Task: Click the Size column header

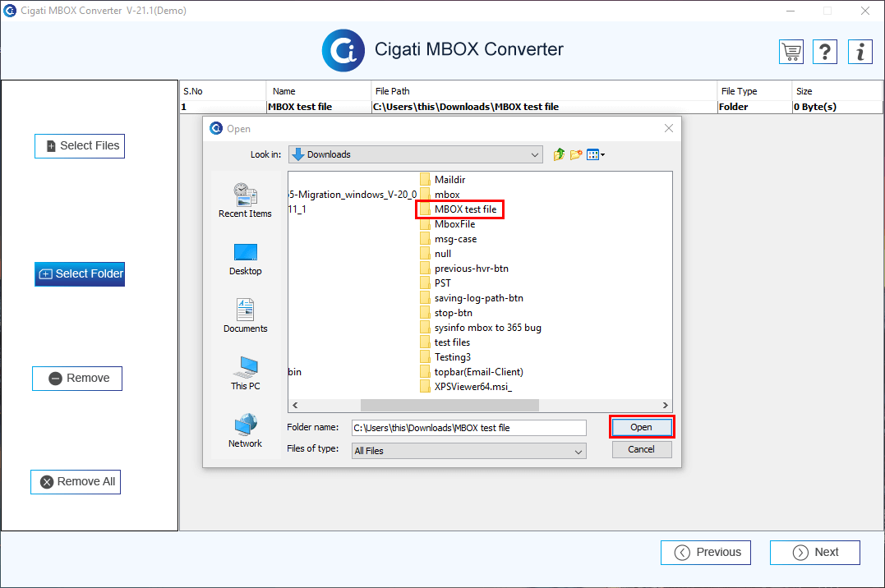Action: (837, 91)
